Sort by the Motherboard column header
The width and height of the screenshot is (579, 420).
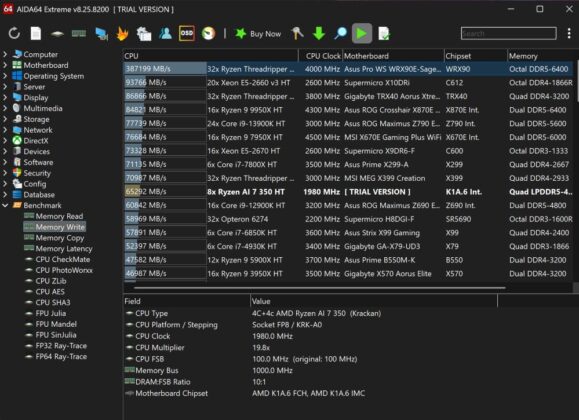click(x=393, y=56)
